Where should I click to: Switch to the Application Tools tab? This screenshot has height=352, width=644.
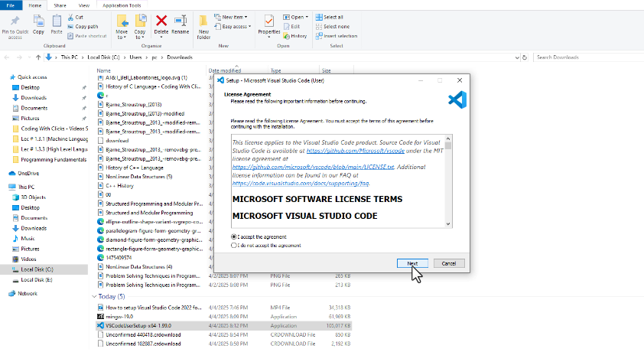[122, 5]
